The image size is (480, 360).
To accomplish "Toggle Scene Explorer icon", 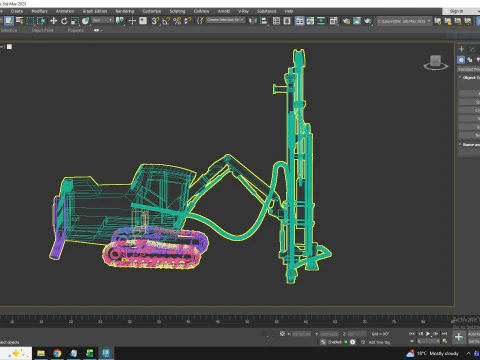I will coord(276,21).
